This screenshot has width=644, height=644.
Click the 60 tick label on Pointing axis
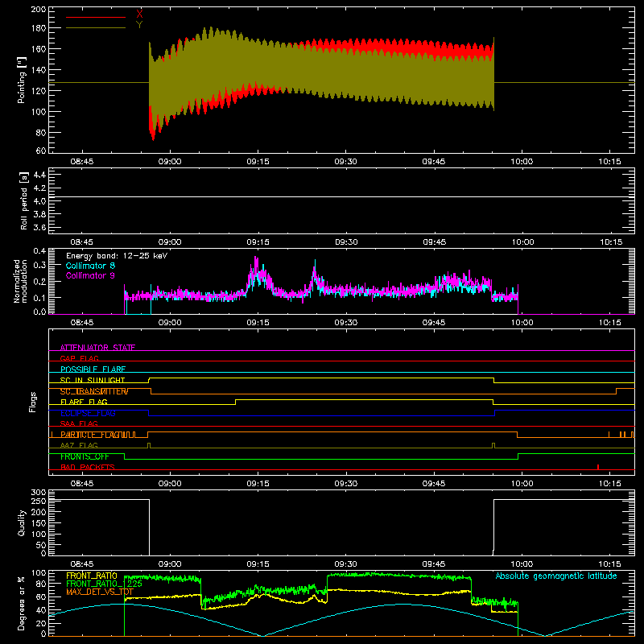41,151
